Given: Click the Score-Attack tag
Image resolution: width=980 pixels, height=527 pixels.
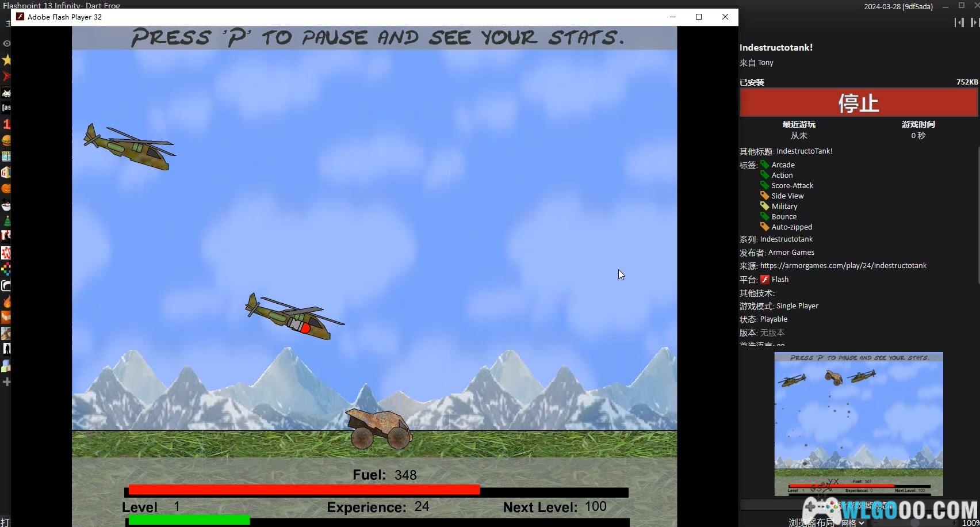Looking at the screenshot, I should [x=792, y=186].
